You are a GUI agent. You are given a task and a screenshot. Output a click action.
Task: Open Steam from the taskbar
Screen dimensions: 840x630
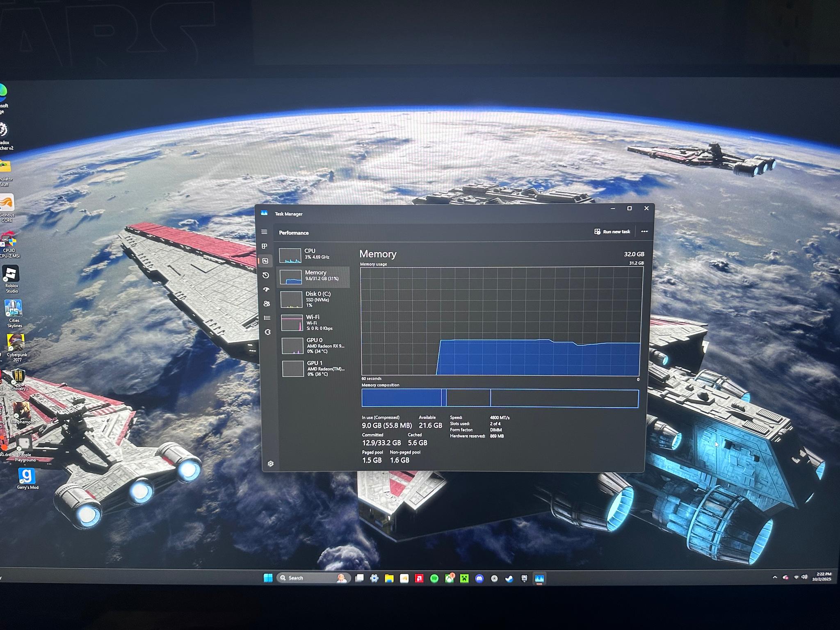pos(509,578)
